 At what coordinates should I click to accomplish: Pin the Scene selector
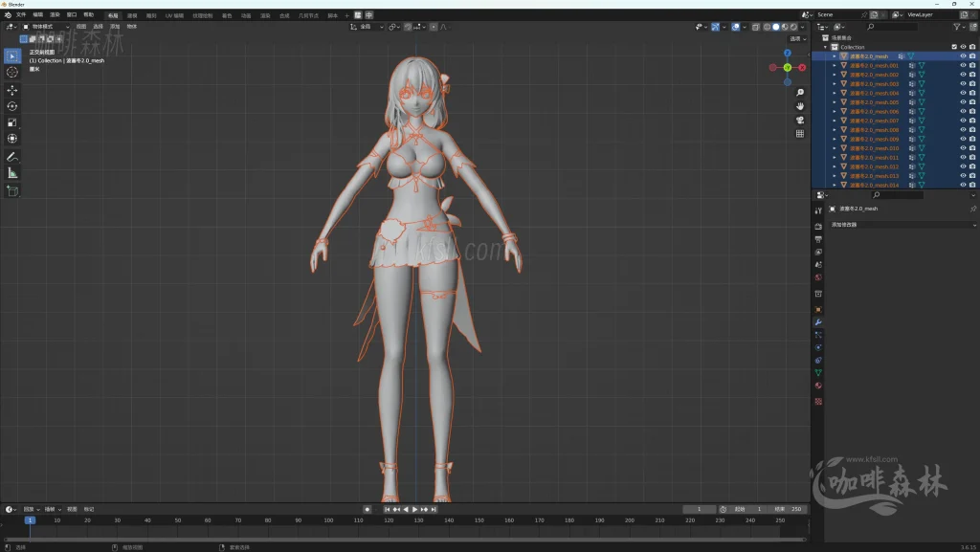(x=864, y=15)
